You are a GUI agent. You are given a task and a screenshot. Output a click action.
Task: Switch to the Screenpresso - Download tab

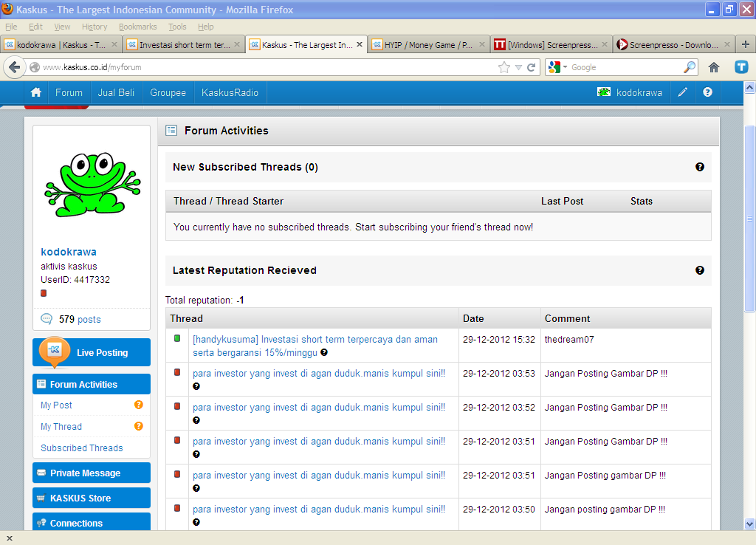673,44
